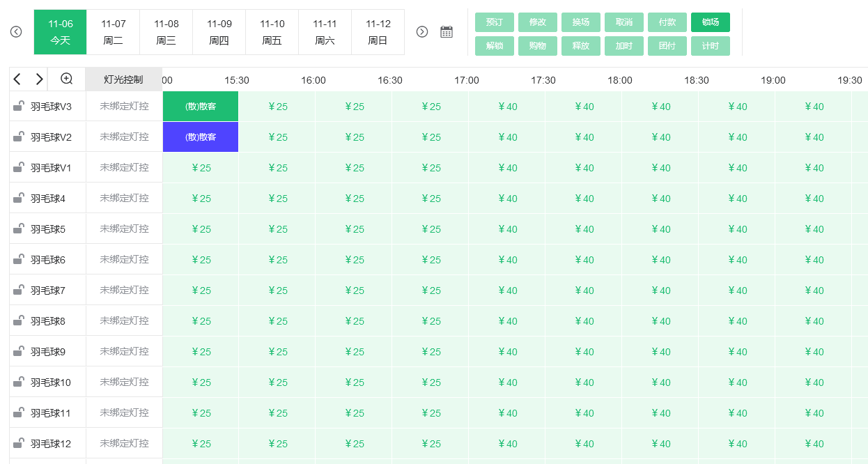Go to next week with circled right arrow

[422, 32]
